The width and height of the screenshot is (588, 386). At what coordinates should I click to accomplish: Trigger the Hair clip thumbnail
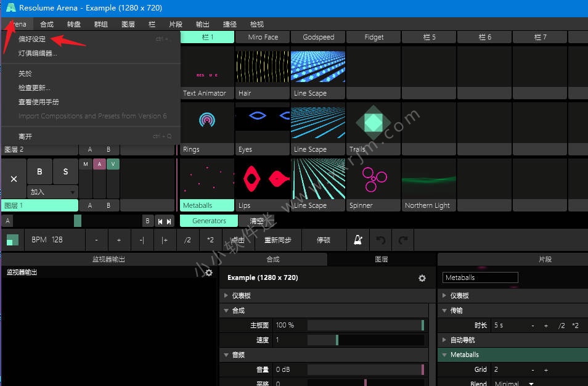pos(263,67)
